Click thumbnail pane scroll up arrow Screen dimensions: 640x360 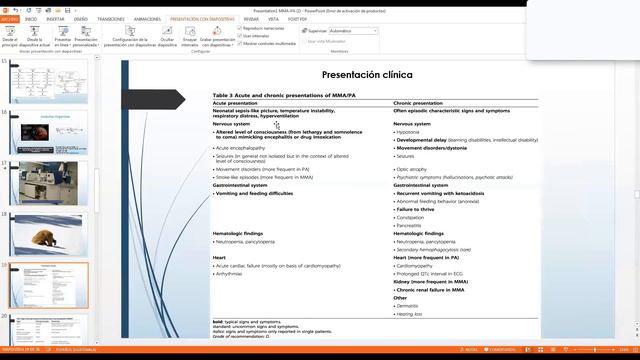97,58
